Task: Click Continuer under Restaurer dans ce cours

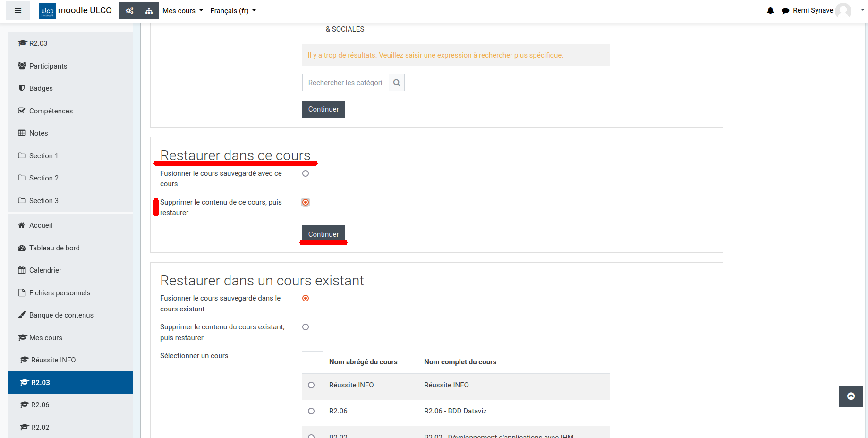Action: point(323,234)
